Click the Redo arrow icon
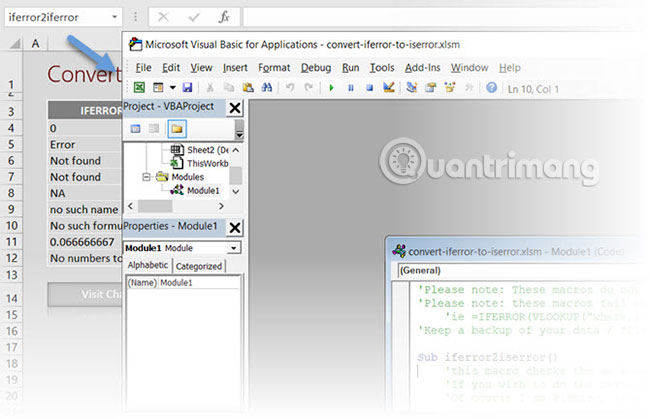This screenshot has width=650, height=419. pos(309,87)
